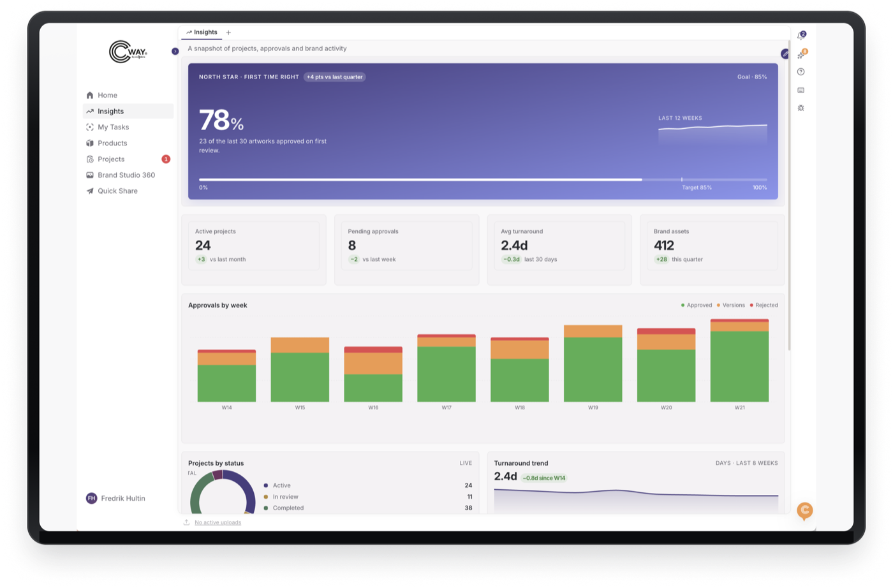Click the Versions legend entry
Viewport: 893px width, 588px height.
click(x=731, y=305)
